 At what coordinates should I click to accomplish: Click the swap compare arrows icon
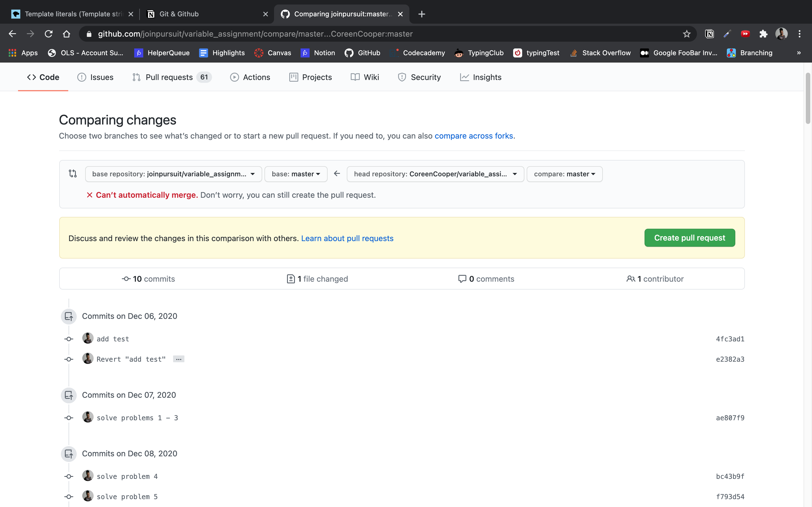(x=73, y=174)
